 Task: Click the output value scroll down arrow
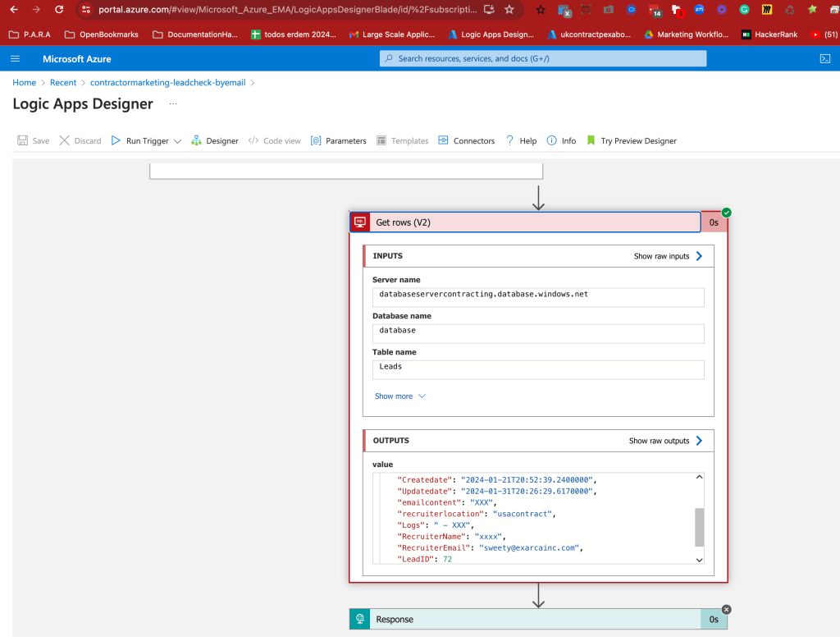(699, 560)
